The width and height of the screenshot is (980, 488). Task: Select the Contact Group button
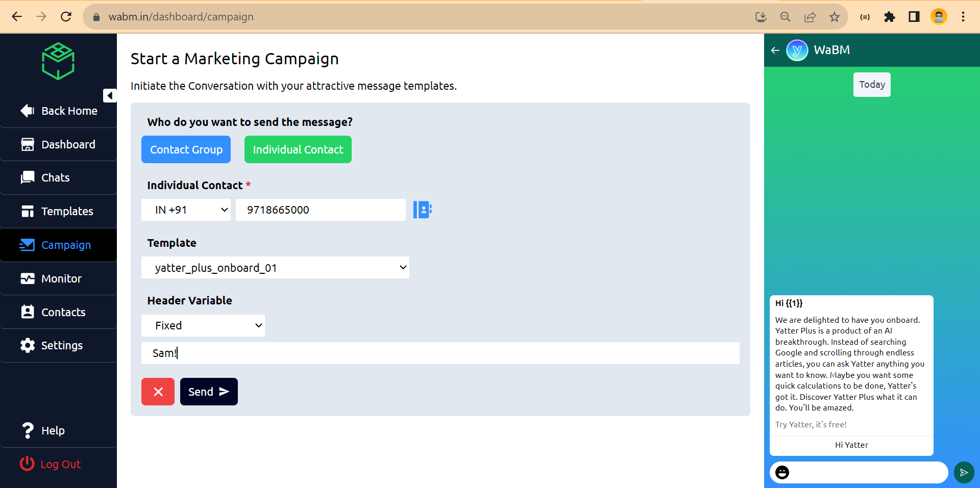[x=186, y=149]
